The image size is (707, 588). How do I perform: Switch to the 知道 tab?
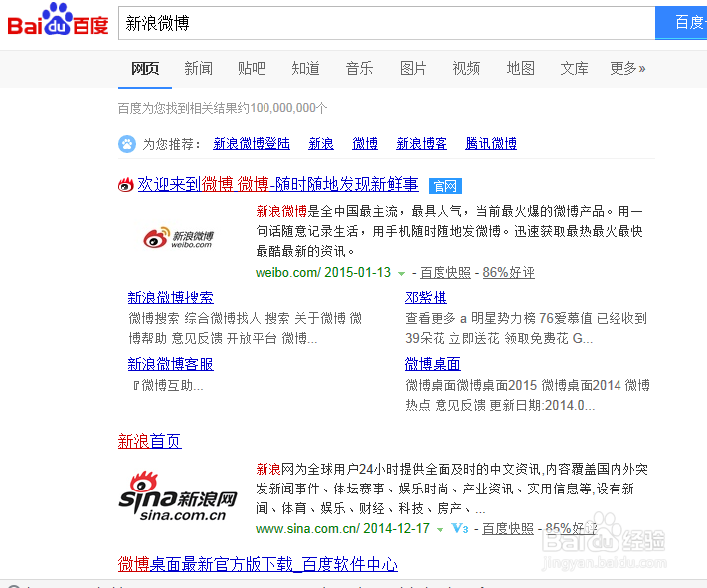coord(305,68)
